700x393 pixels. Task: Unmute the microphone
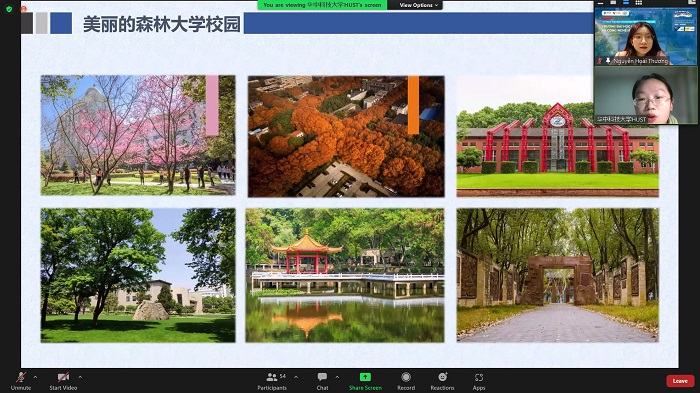click(21, 380)
